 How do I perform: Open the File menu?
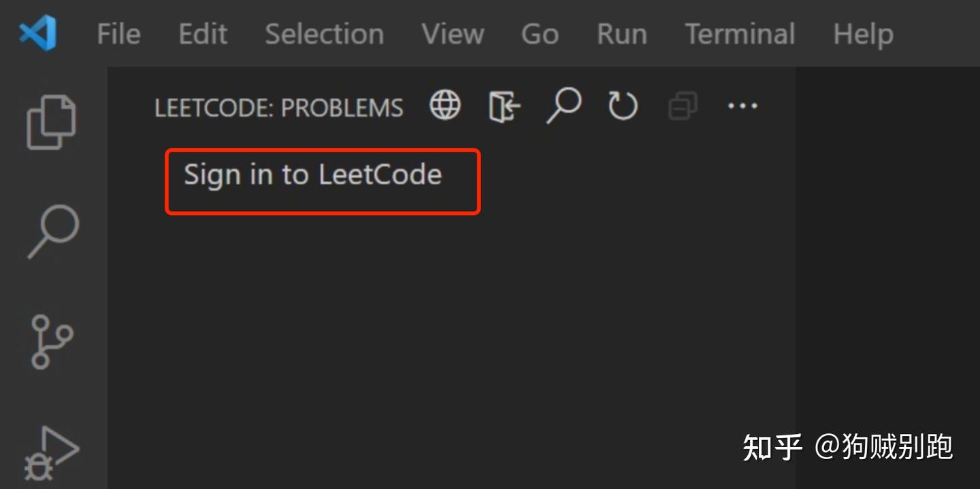(118, 34)
